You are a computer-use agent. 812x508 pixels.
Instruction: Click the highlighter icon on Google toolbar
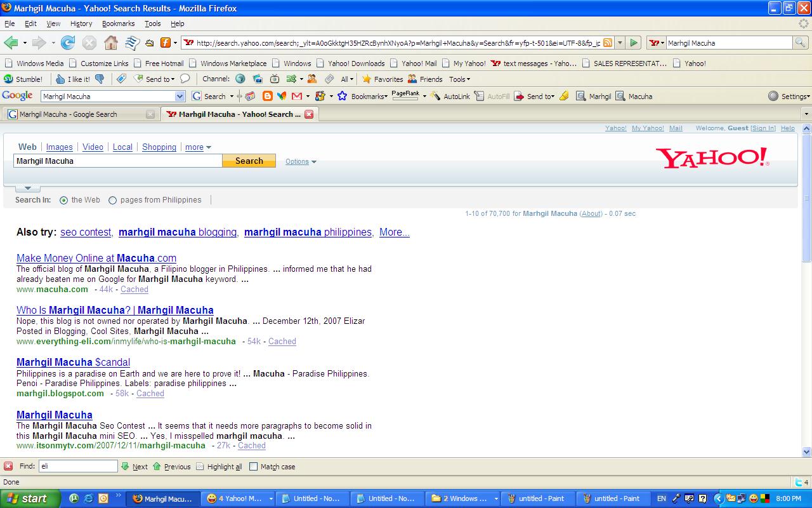(x=564, y=97)
